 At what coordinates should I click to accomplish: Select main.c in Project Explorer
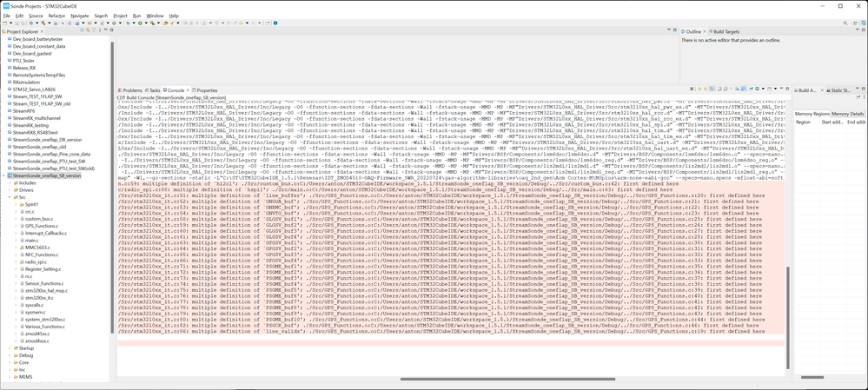[31, 240]
